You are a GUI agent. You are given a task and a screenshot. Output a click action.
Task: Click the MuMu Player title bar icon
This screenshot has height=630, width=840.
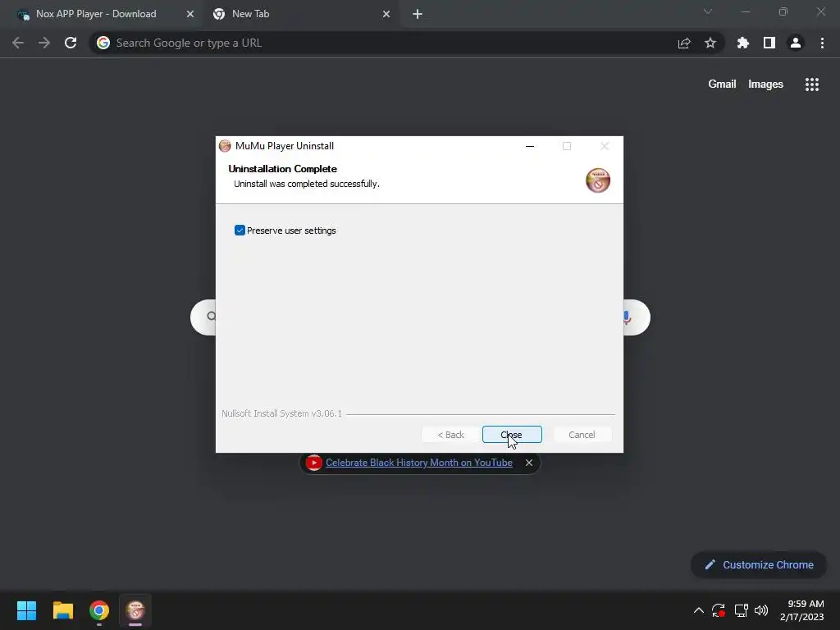click(225, 146)
